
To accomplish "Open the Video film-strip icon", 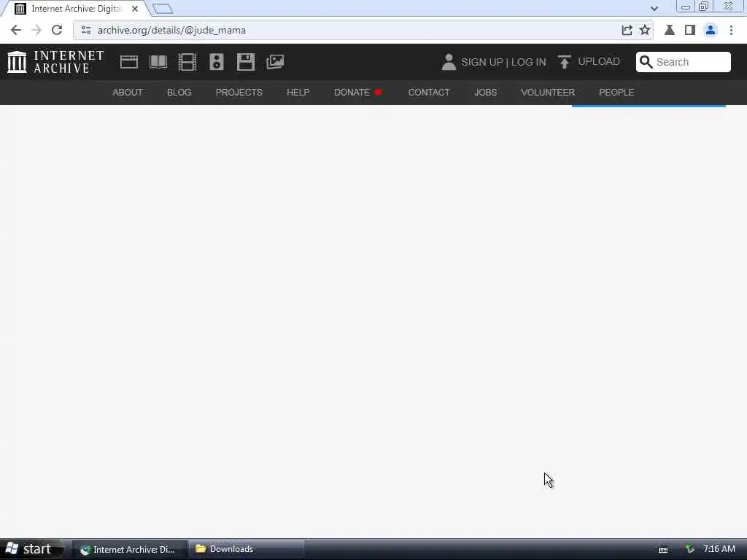I will coord(187,62).
